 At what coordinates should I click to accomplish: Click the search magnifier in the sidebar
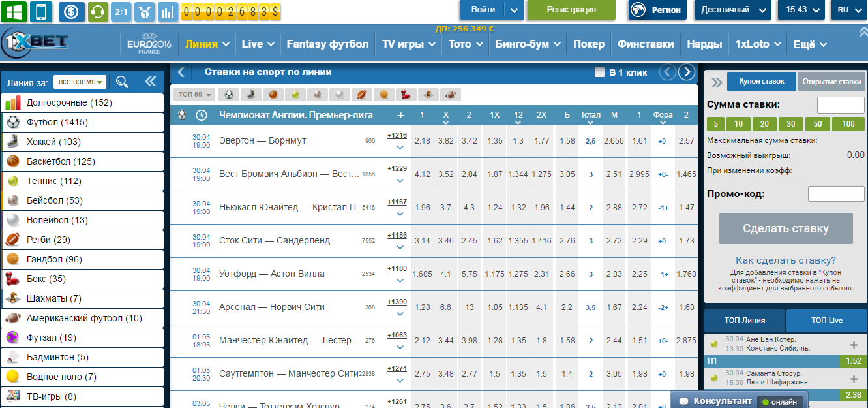122,82
